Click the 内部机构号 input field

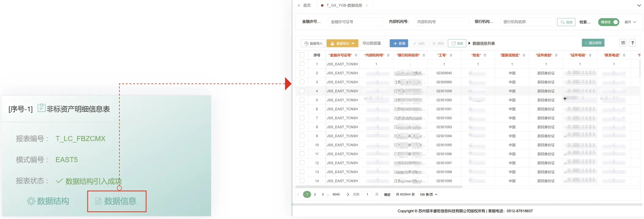(x=441, y=22)
